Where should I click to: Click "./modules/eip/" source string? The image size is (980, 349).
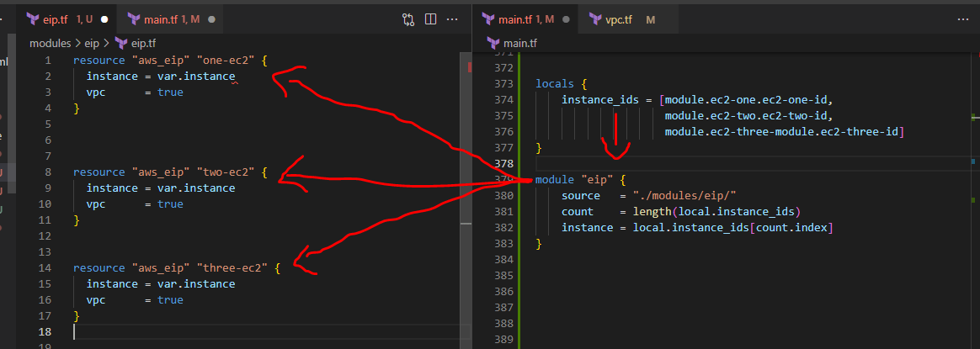pyautogui.click(x=684, y=195)
